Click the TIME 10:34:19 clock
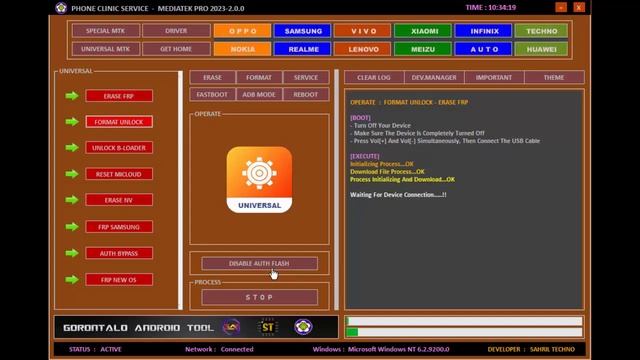640x360 pixels. pos(491,7)
